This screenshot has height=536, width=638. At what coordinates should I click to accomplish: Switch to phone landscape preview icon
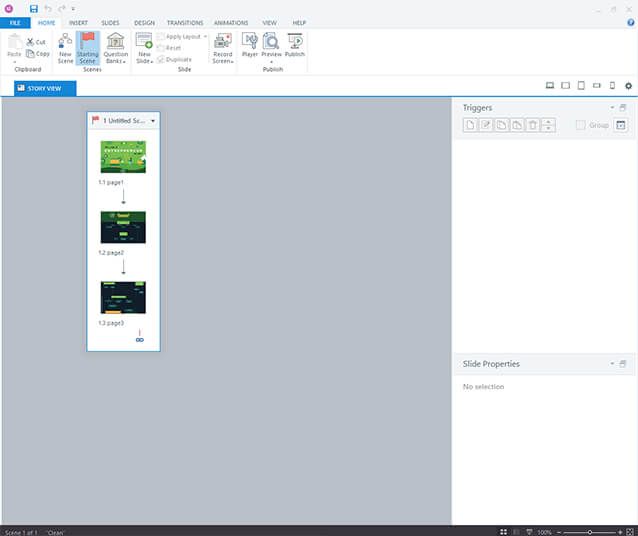[x=597, y=85]
